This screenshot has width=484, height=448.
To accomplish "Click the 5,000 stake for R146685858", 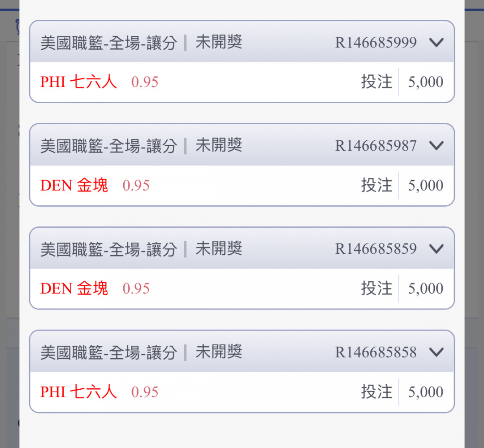I will (426, 392).
